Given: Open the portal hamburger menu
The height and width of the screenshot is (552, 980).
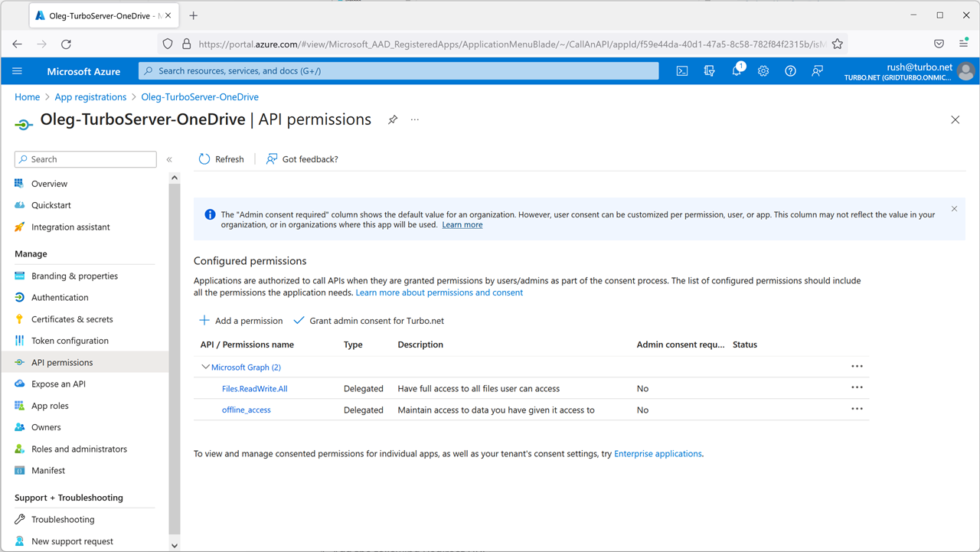Looking at the screenshot, I should click(x=17, y=70).
